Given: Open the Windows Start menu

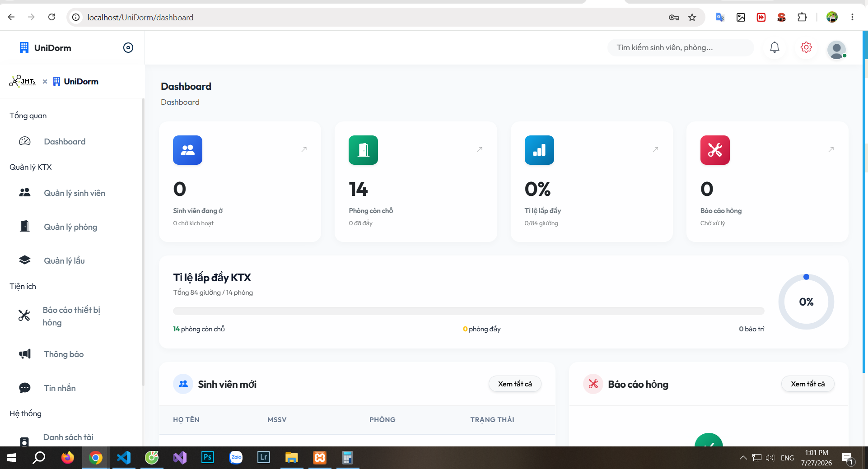Looking at the screenshot, I should tap(12, 458).
